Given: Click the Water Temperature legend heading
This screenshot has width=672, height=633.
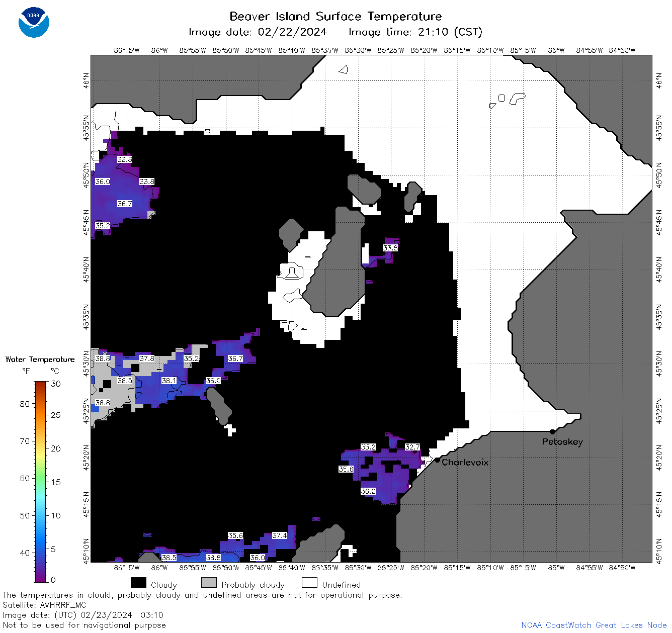Looking at the screenshot, I should pos(40,359).
